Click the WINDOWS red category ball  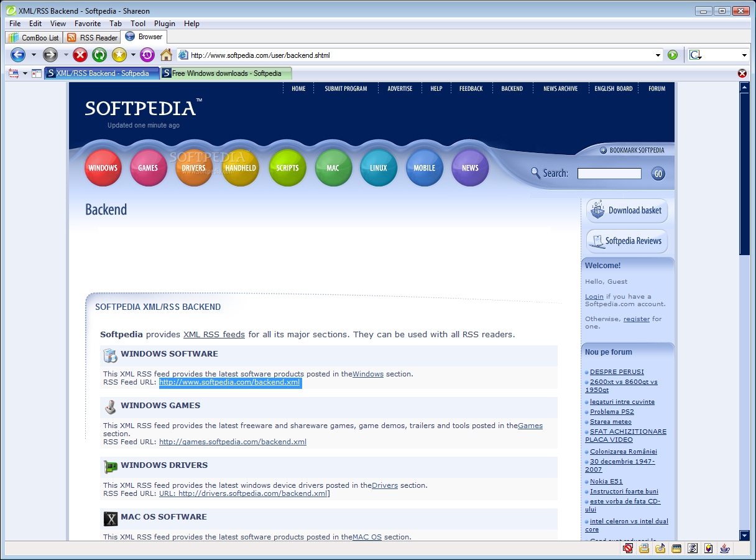pyautogui.click(x=103, y=168)
